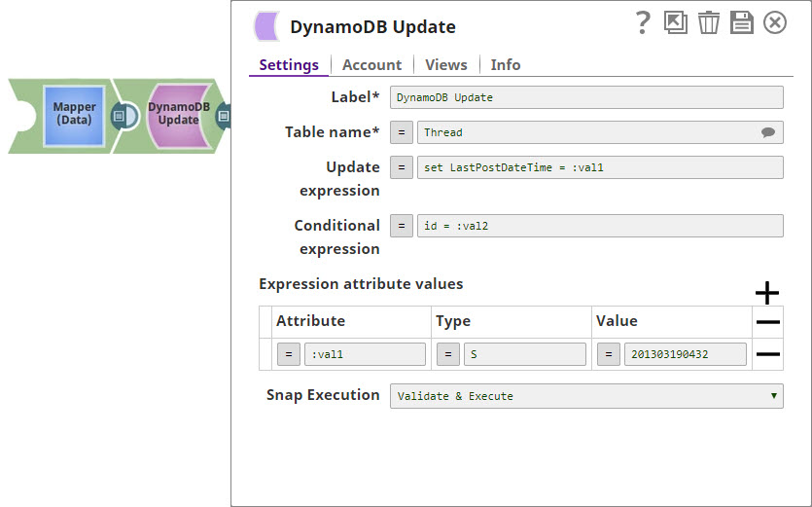The width and height of the screenshot is (812, 507).
Task: Switch to the Views tab
Action: click(x=446, y=65)
